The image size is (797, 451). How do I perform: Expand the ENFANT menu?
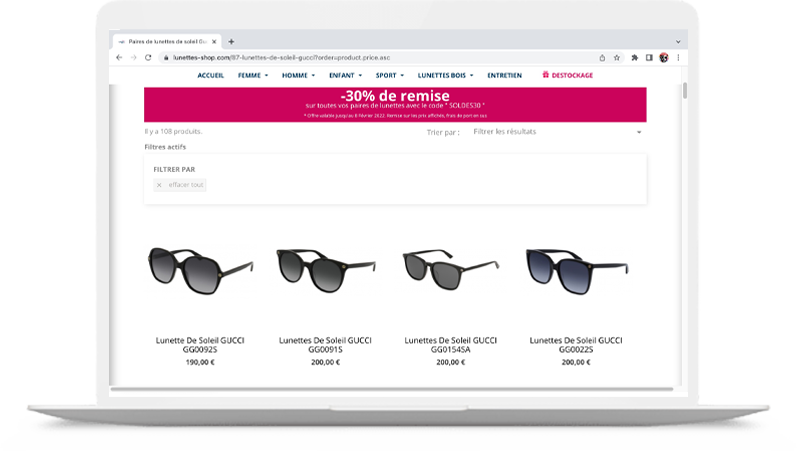345,75
